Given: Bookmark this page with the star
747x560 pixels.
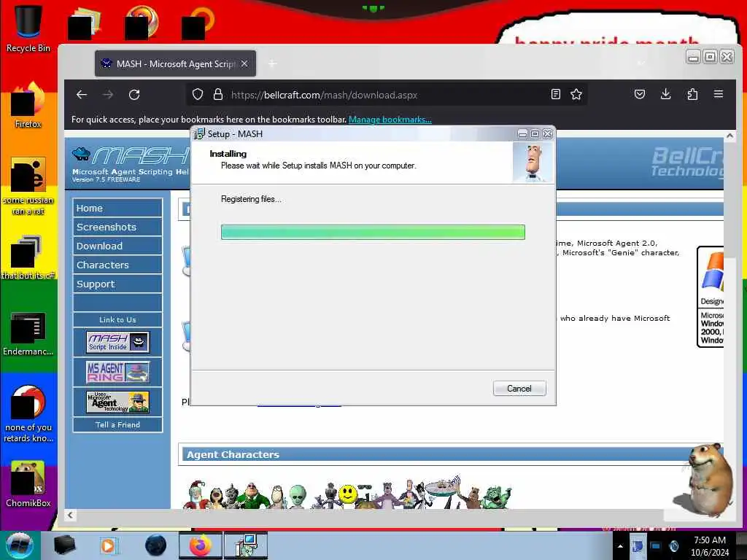Looking at the screenshot, I should tap(576, 94).
